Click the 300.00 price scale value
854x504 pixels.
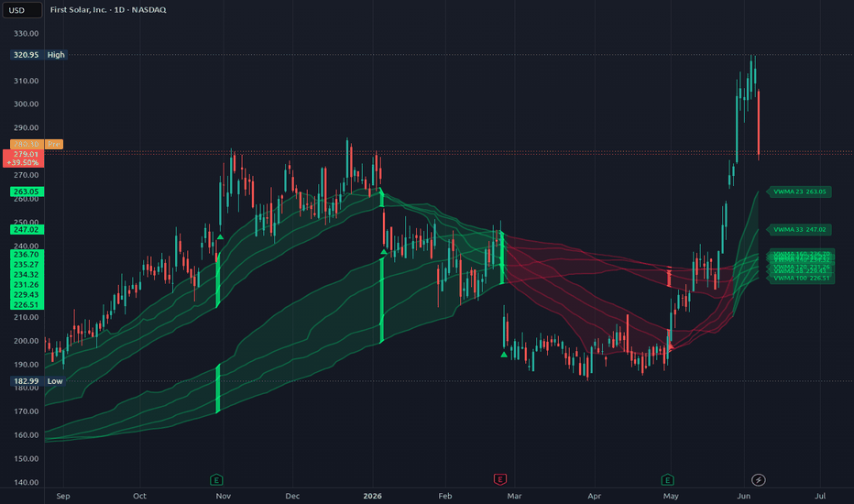27,104
